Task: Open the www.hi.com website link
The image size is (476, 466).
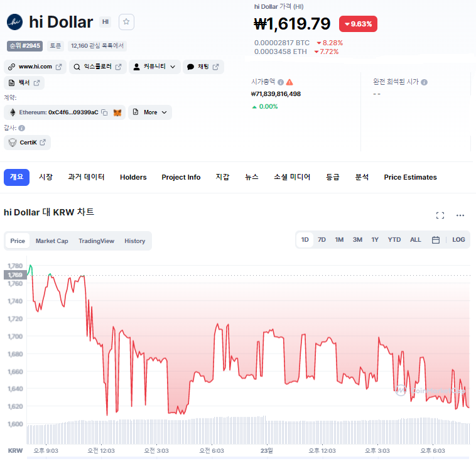Action: click(35, 67)
